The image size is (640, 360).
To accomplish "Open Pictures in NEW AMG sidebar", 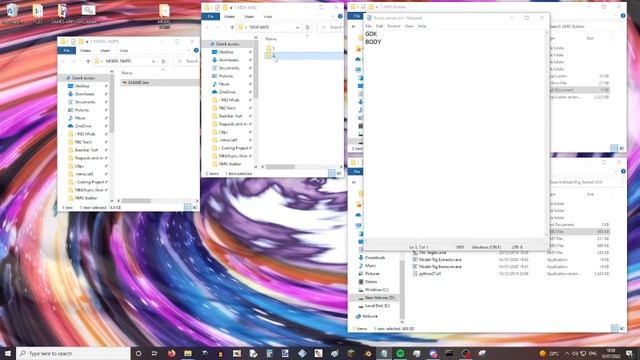I will 226,76.
